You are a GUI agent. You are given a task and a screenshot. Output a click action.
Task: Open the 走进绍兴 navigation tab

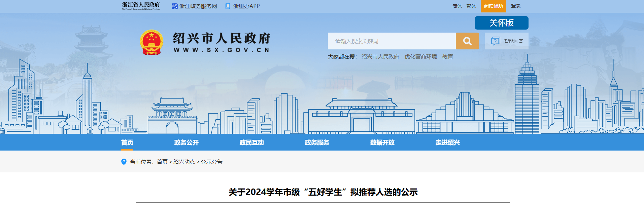[447, 142]
